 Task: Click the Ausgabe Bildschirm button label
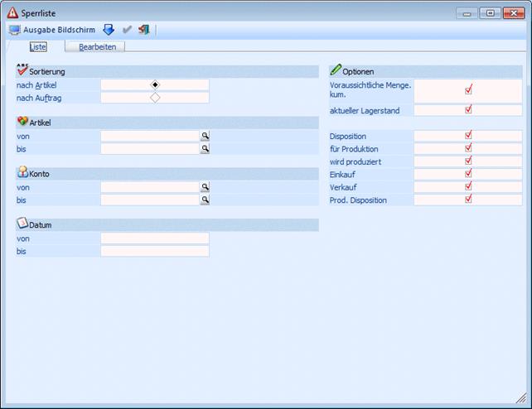[x=57, y=30]
